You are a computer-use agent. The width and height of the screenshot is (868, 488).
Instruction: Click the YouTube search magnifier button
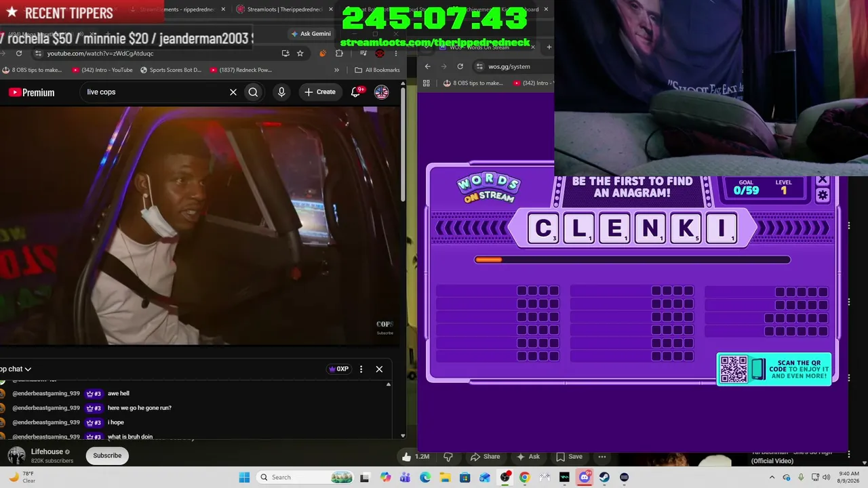pyautogui.click(x=253, y=92)
